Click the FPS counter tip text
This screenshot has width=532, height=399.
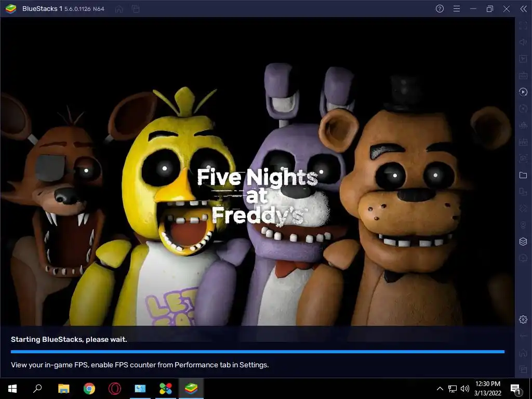click(x=140, y=365)
